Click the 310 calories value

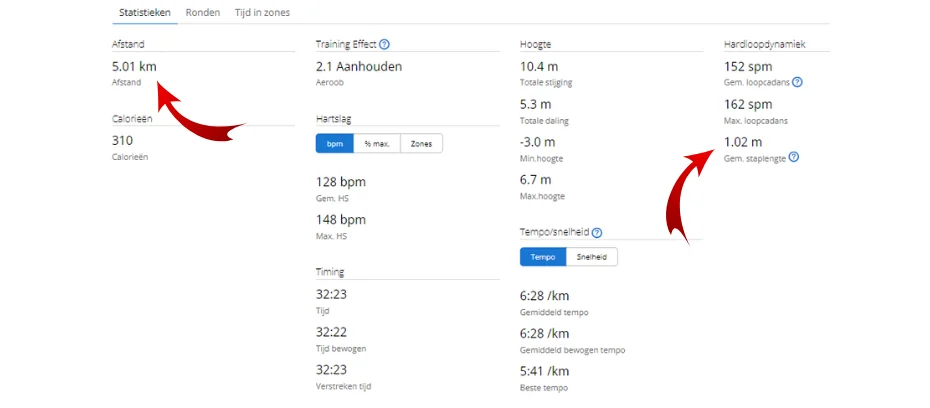(x=123, y=141)
